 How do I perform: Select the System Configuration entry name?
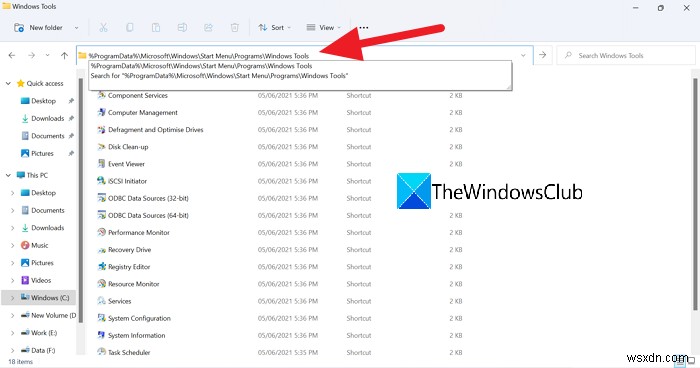pos(139,318)
